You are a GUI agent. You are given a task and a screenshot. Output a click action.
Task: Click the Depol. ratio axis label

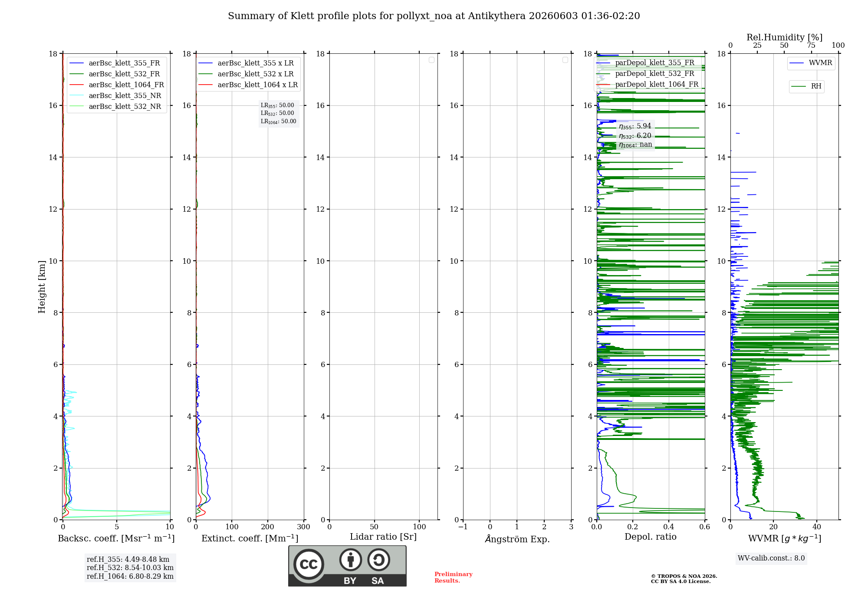tap(651, 537)
